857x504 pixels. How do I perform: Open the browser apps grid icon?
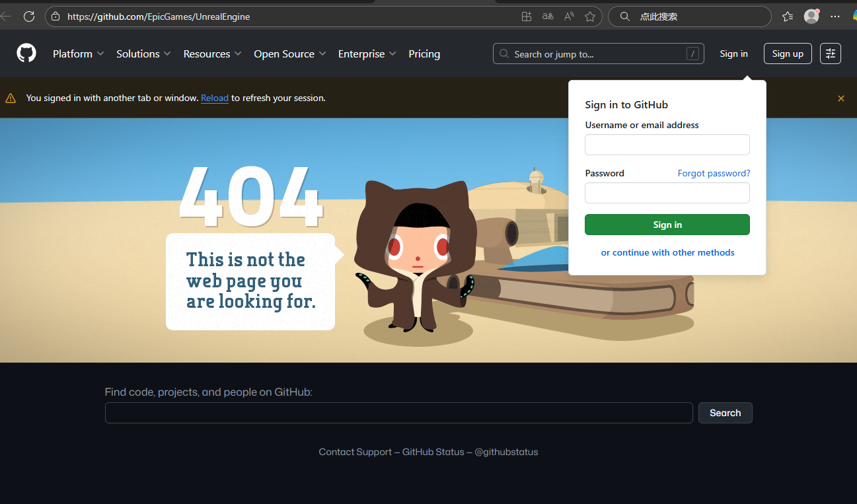pyautogui.click(x=527, y=17)
